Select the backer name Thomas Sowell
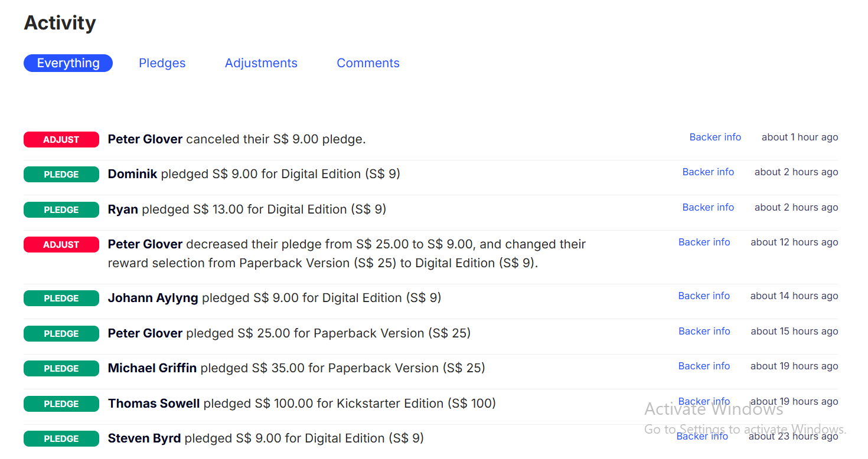The width and height of the screenshot is (868, 459). pyautogui.click(x=154, y=404)
